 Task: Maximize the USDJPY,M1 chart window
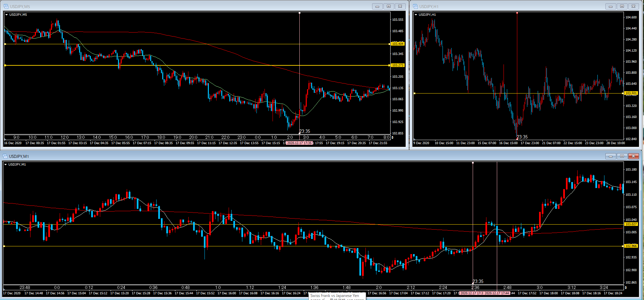click(x=622, y=156)
